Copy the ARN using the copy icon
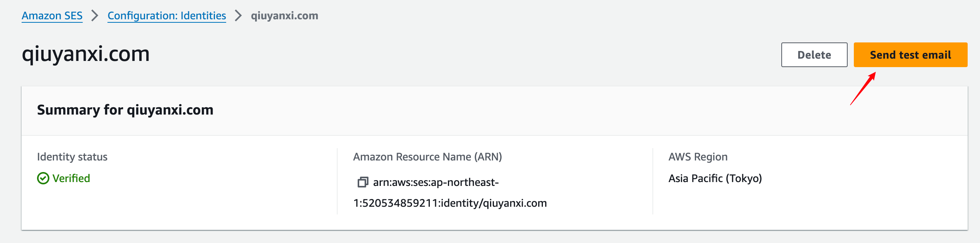The width and height of the screenshot is (980, 243). (363, 182)
